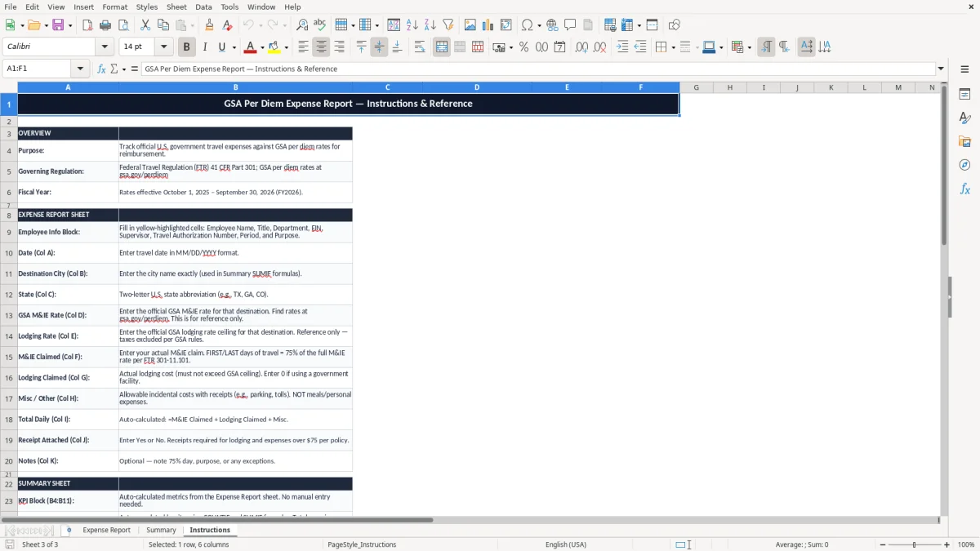Apply yellow background color swatch
This screenshot has width=980, height=551.
point(274,47)
